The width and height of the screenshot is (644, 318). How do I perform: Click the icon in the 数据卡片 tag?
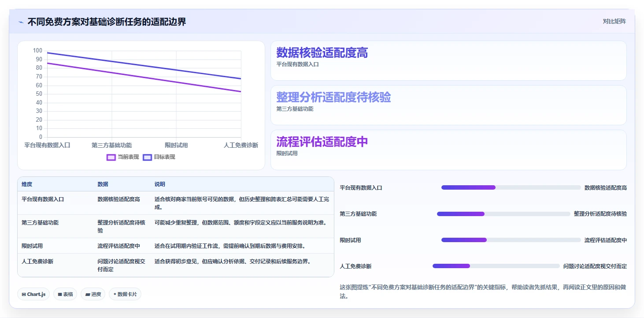[115, 294]
